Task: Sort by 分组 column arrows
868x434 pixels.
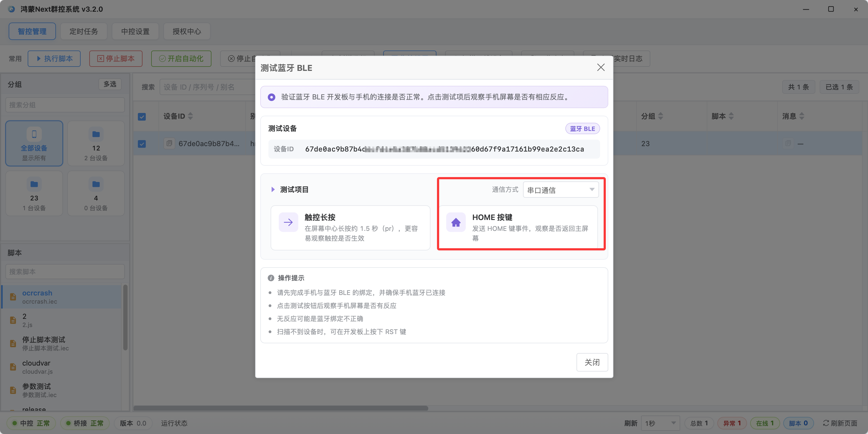Action: click(660, 116)
